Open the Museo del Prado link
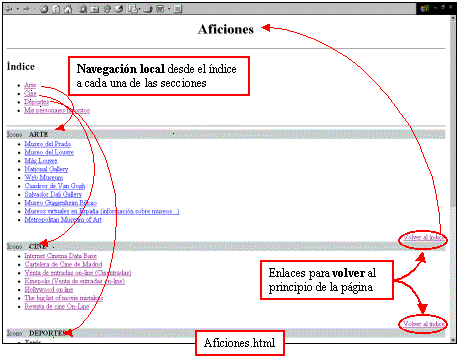The image size is (461, 360). coord(48,144)
